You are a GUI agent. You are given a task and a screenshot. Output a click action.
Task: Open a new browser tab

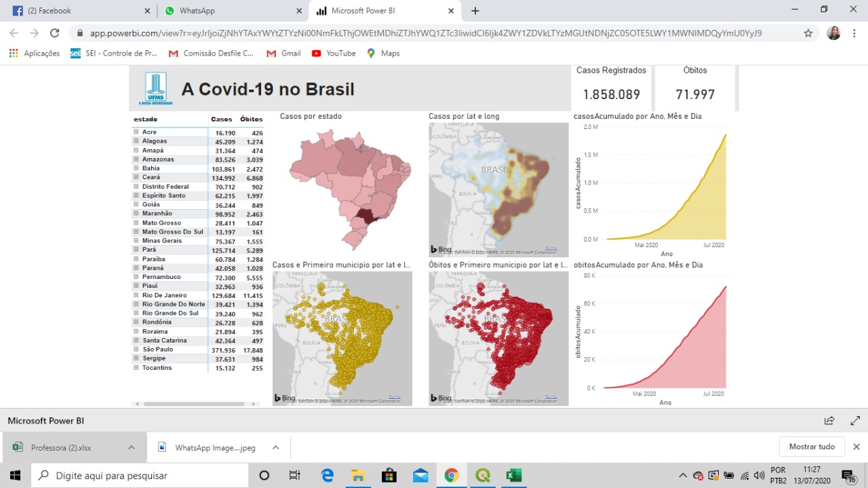[475, 11]
